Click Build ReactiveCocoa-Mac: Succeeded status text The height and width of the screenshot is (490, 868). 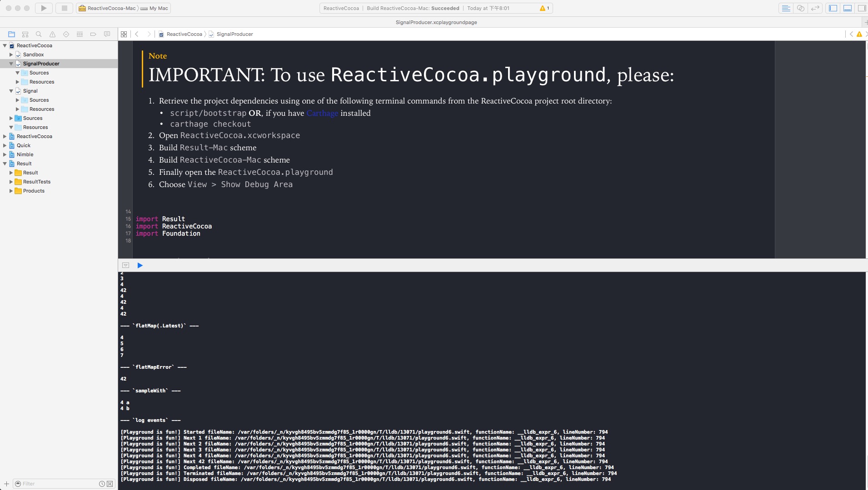(413, 8)
